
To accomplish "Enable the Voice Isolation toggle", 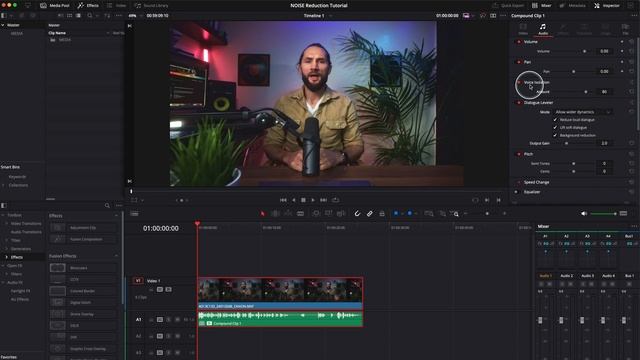I will click(x=519, y=82).
